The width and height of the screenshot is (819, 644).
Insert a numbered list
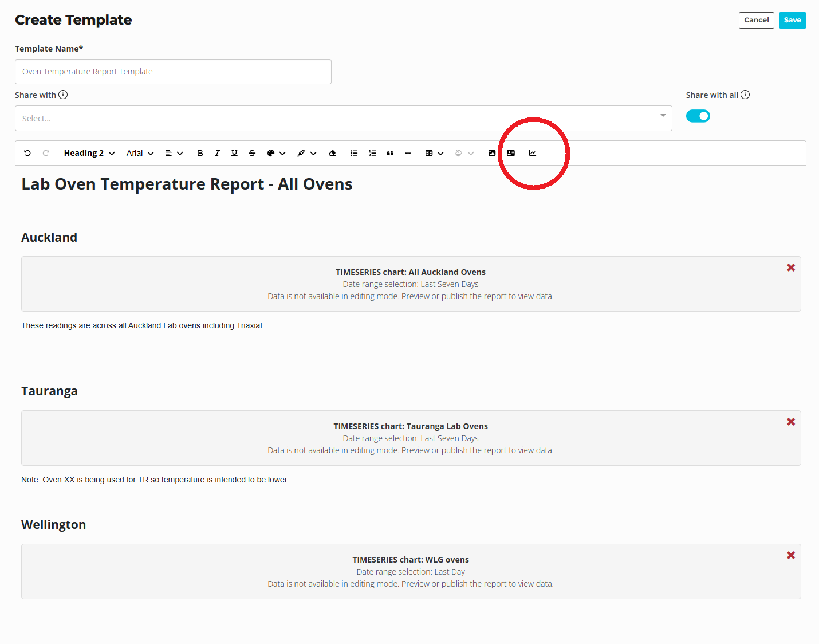[x=372, y=153]
